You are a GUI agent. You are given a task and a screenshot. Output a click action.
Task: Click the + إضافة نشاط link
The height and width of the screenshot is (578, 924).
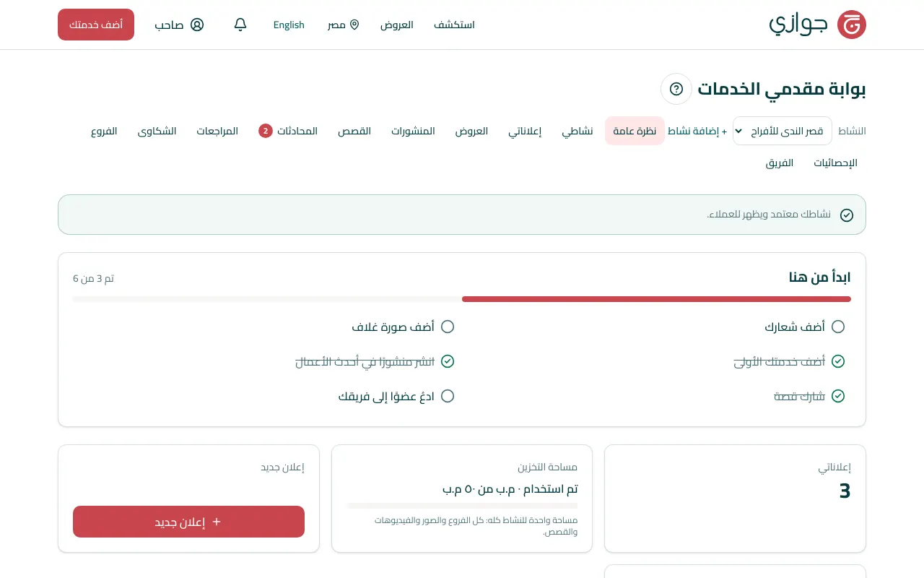[x=697, y=131]
